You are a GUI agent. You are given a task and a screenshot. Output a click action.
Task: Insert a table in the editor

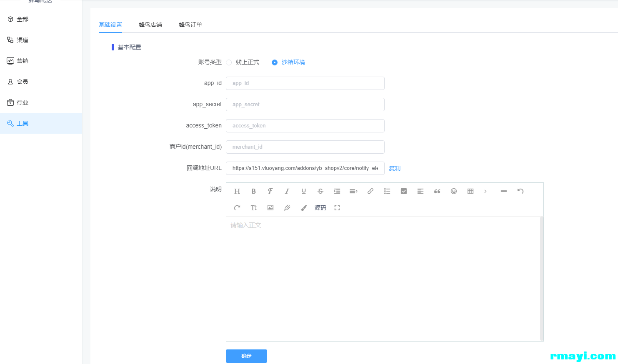pos(470,191)
